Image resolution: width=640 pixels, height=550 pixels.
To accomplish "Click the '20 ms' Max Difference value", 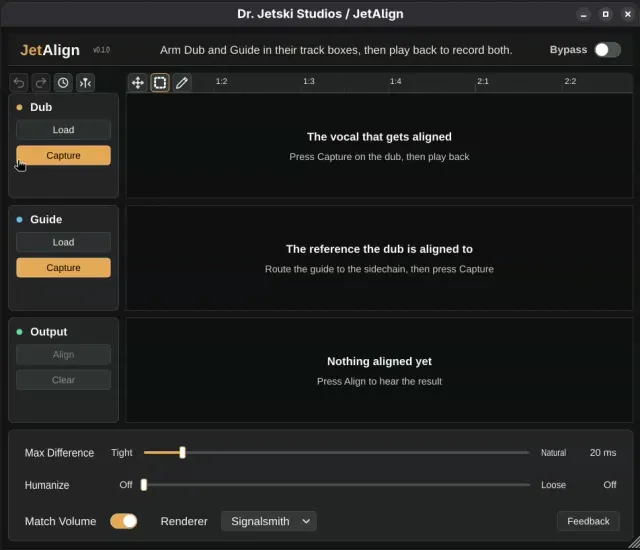I will point(603,452).
